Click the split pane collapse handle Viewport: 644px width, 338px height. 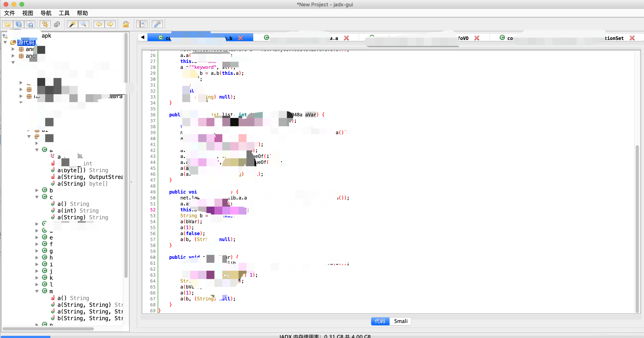tap(131, 182)
